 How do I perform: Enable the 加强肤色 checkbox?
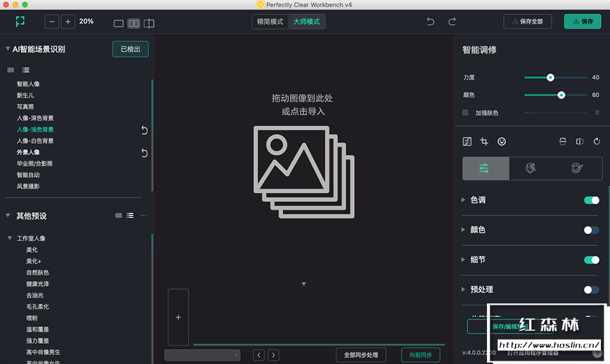coord(465,113)
